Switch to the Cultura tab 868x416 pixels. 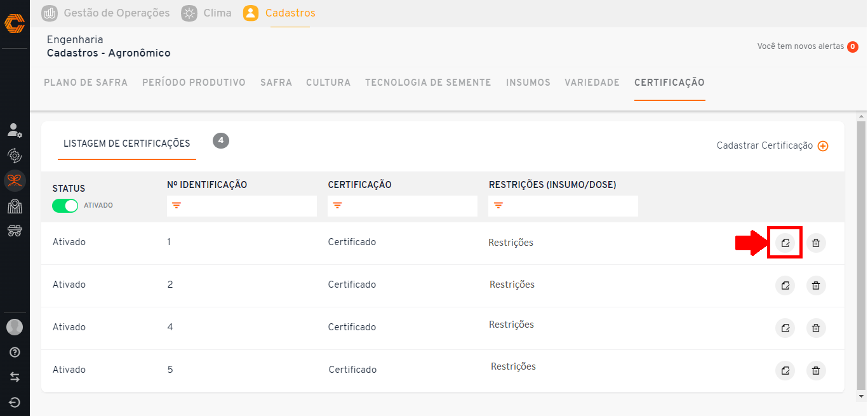point(328,83)
